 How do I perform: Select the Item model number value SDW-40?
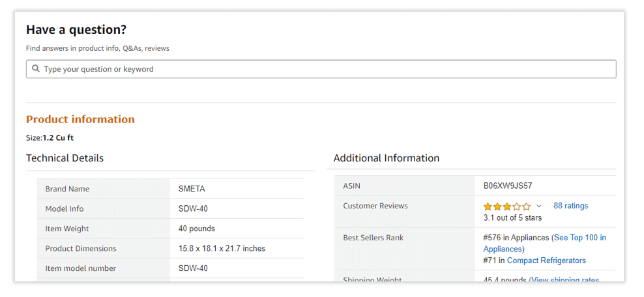193,268
